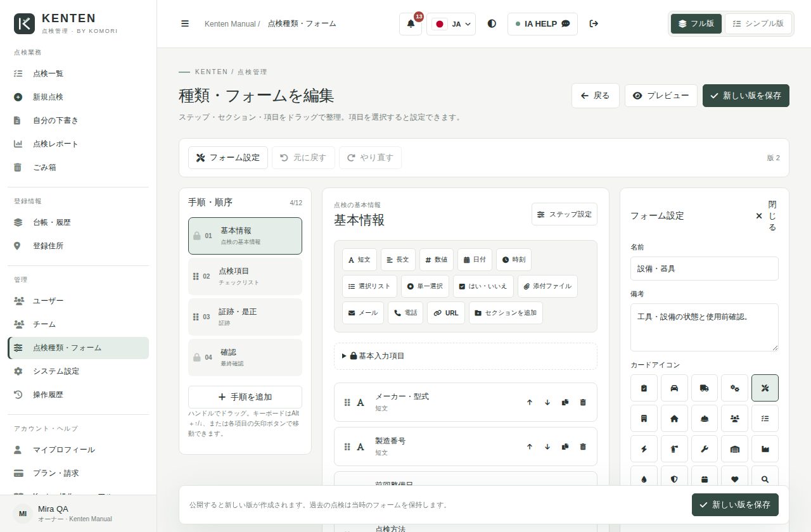The image size is (811, 532).
Task: Open the JA language dropdown
Action: point(451,24)
